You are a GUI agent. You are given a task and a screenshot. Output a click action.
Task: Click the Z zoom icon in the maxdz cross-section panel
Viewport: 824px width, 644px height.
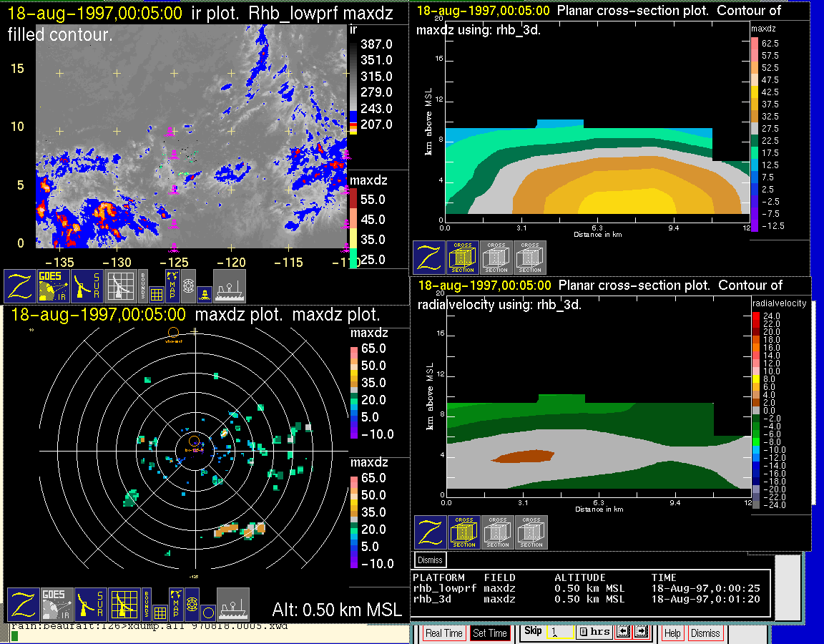(x=428, y=258)
